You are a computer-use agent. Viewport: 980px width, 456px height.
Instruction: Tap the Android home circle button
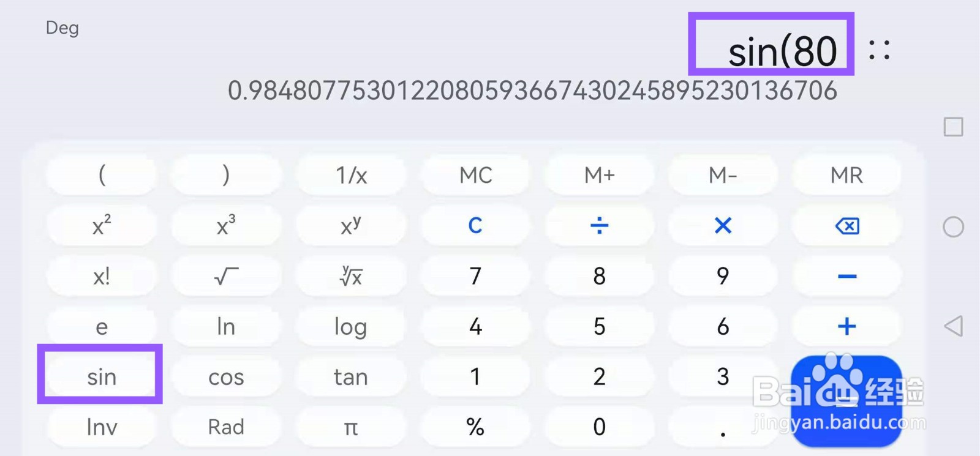click(953, 227)
